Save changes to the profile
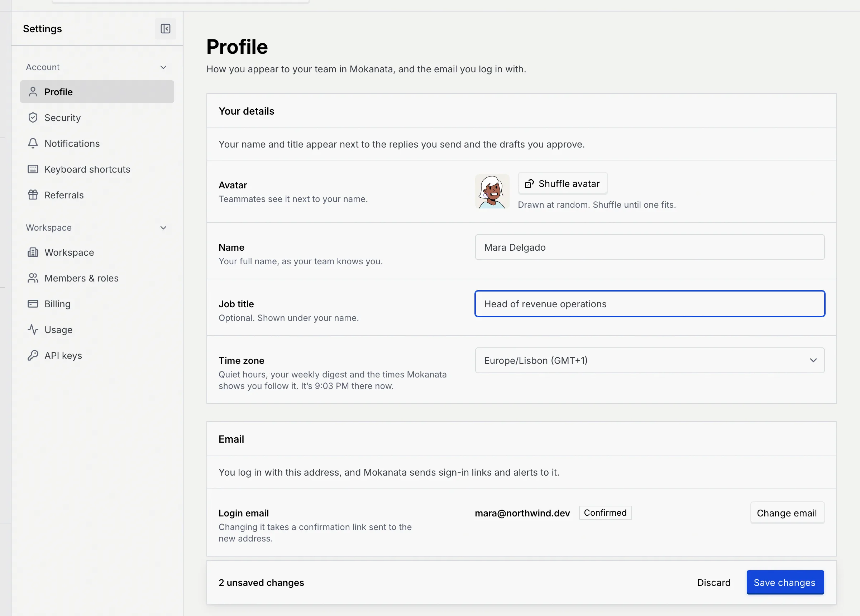The height and width of the screenshot is (616, 860). pyautogui.click(x=785, y=583)
